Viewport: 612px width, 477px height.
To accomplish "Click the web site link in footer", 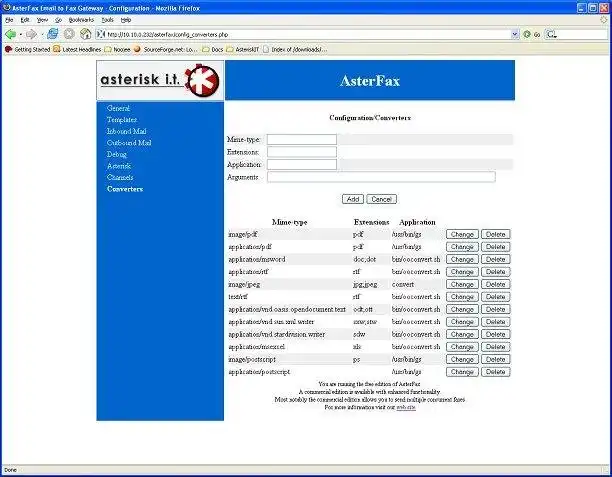I will pyautogui.click(x=406, y=407).
